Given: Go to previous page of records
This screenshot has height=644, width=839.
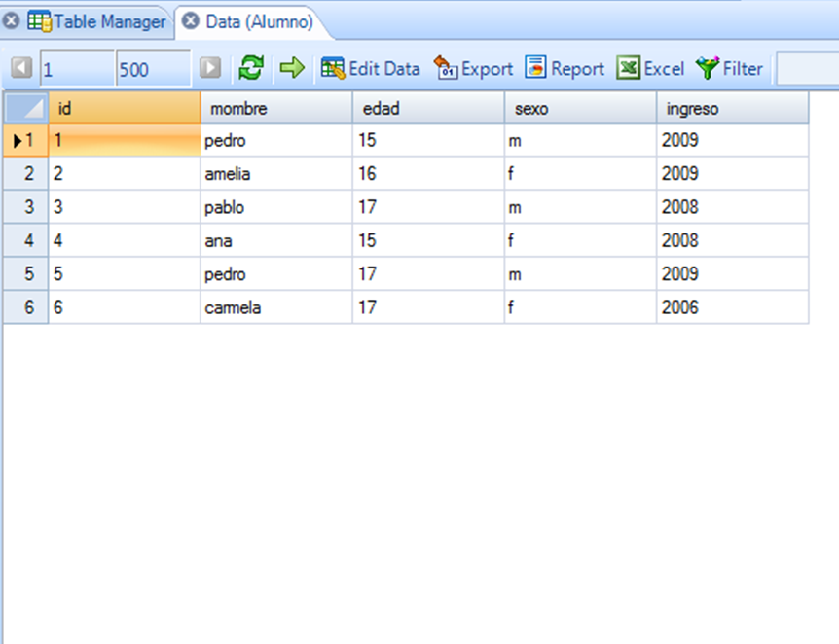Looking at the screenshot, I should click(x=22, y=68).
